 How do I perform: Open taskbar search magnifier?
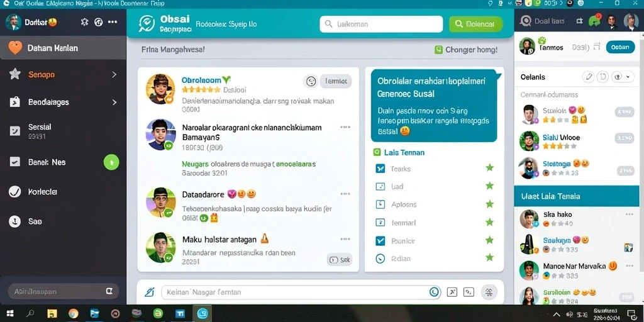point(30,314)
